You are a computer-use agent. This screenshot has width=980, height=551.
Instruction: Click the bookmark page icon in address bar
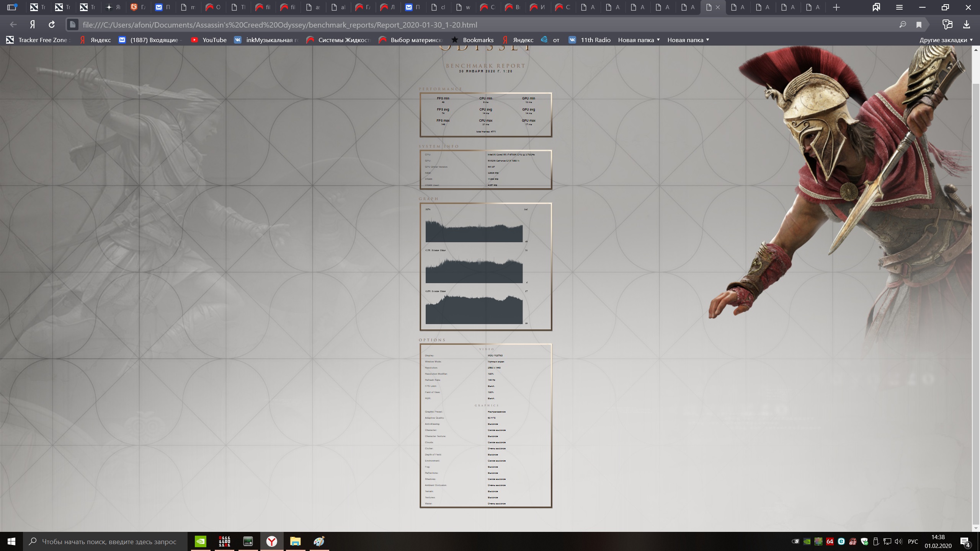(919, 25)
